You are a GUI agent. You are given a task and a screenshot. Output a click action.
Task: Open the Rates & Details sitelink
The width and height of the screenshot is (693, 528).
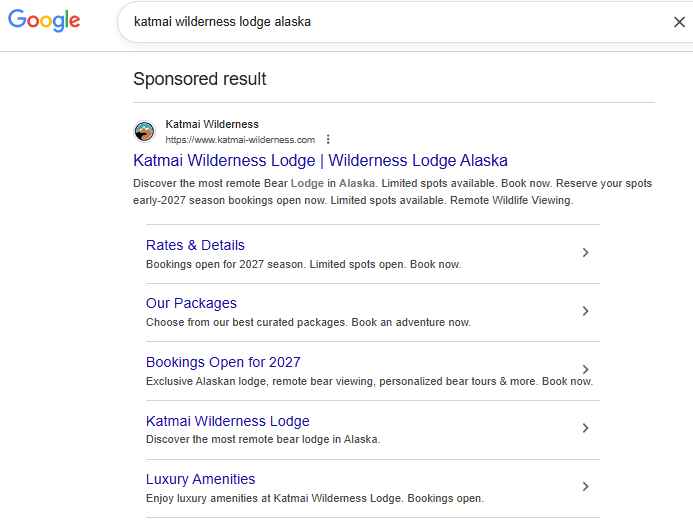(x=195, y=245)
